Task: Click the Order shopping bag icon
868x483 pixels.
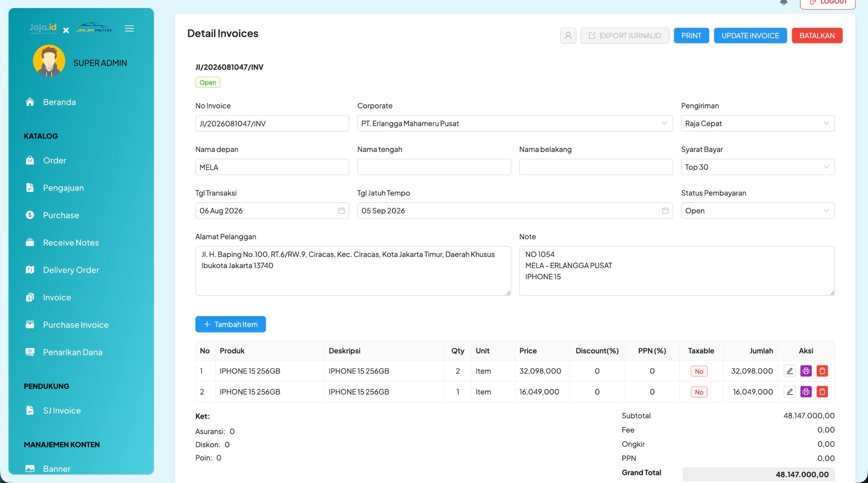Action: tap(30, 160)
